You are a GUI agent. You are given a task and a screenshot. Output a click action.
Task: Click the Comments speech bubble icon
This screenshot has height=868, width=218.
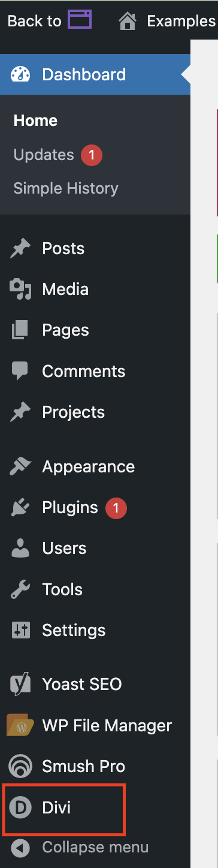click(20, 371)
